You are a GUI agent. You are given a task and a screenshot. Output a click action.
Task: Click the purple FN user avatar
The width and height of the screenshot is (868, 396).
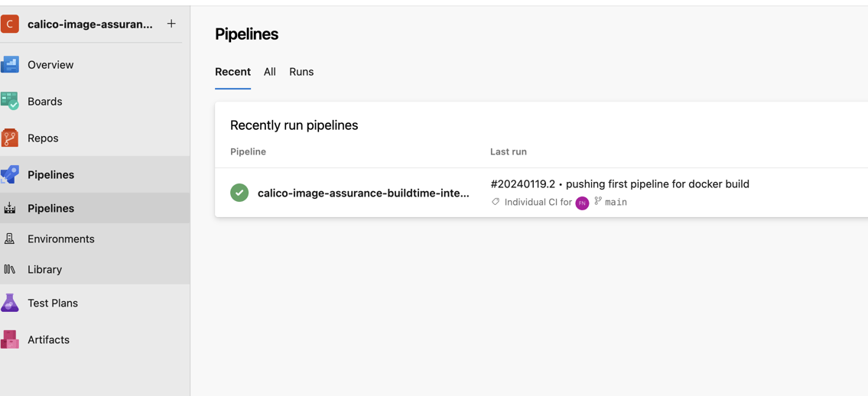pyautogui.click(x=582, y=203)
